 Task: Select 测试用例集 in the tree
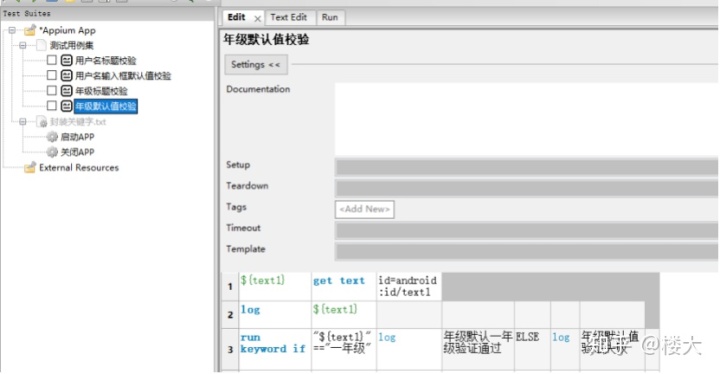71,45
